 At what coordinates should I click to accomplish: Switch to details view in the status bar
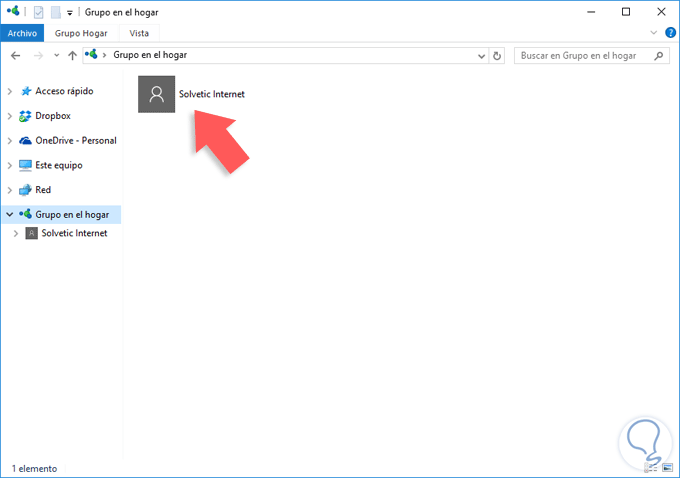[651, 468]
